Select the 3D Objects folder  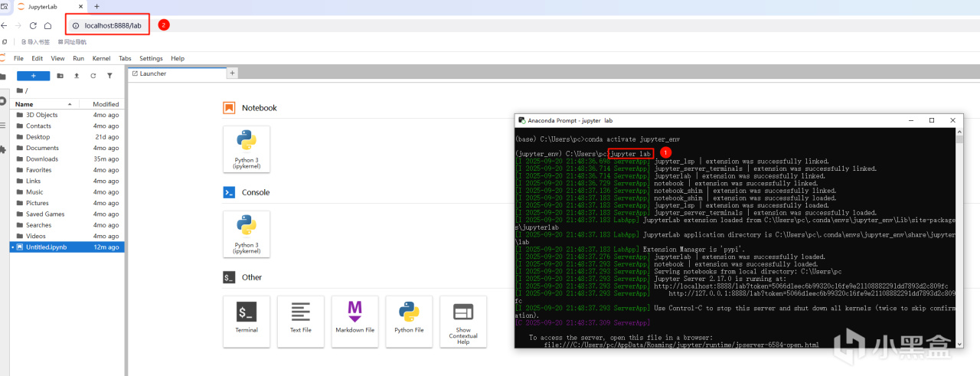click(x=67, y=115)
